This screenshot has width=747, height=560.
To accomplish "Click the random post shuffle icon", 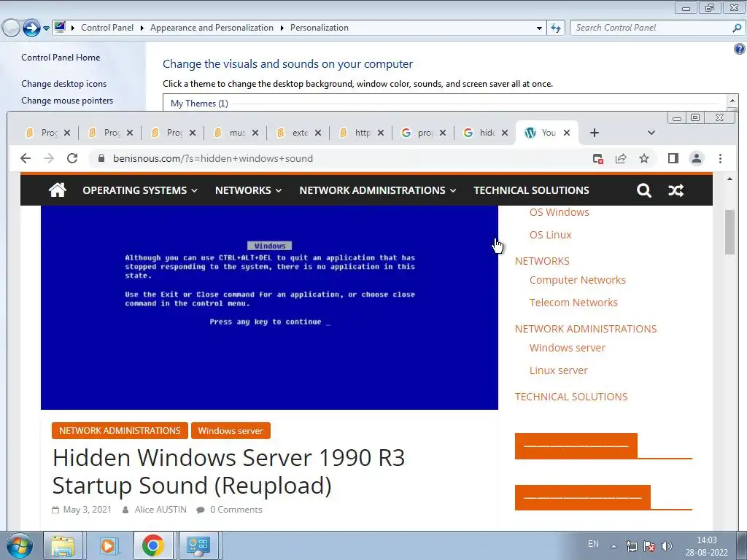I will click(x=676, y=190).
